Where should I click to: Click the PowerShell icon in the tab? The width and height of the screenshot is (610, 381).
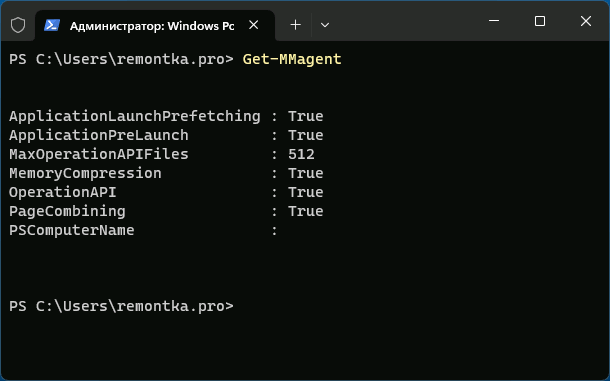click(52, 25)
